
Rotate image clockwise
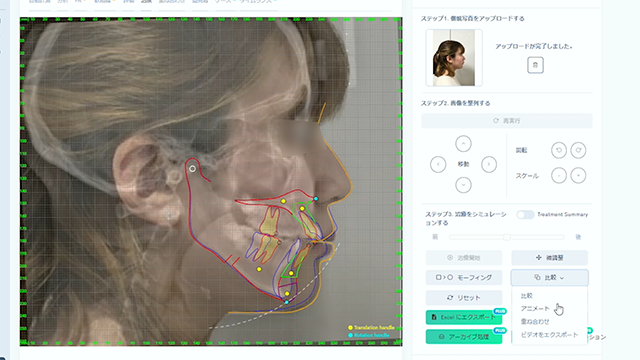coord(578,150)
